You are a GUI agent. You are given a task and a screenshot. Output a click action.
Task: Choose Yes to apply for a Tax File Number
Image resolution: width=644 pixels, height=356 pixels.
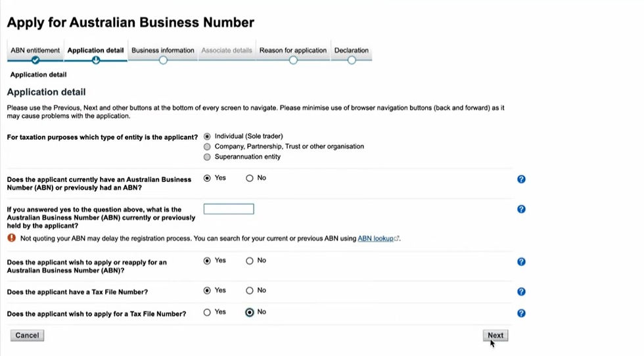[207, 313]
